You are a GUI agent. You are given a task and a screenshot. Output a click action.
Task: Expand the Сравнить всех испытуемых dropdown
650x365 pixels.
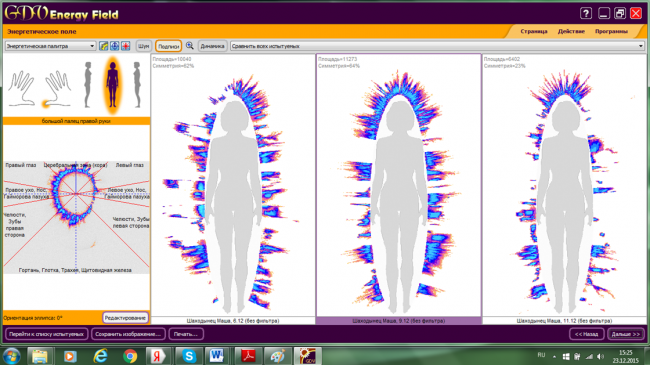[437, 46]
